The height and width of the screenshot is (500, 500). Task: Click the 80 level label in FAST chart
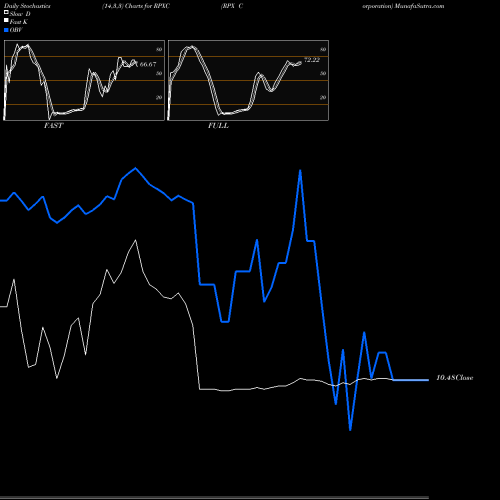point(159,49)
